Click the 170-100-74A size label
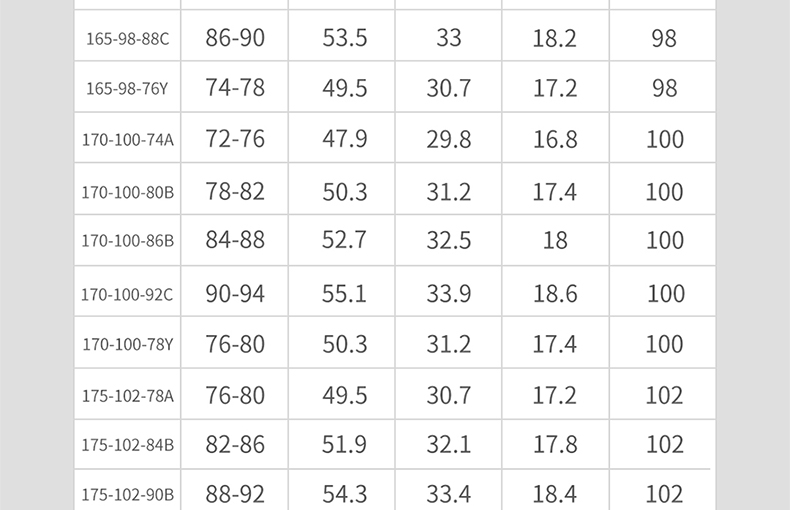The image size is (790, 510). [127, 140]
